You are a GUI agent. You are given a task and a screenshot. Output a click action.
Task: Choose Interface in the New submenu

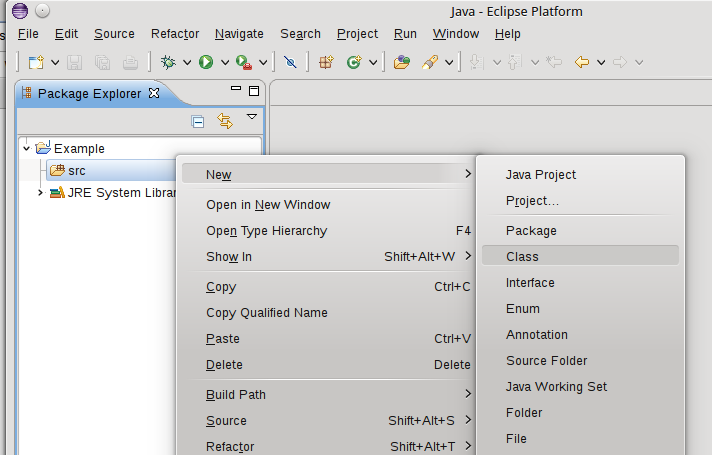point(580,283)
